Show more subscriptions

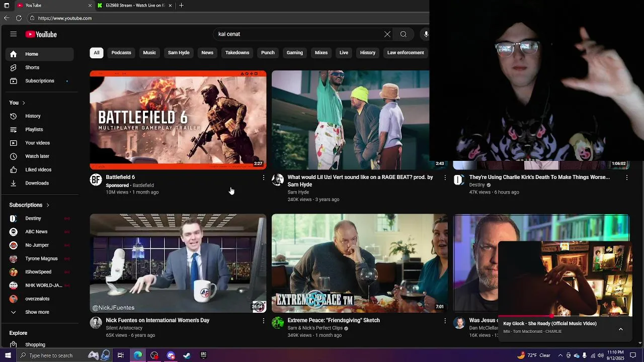[40, 312]
